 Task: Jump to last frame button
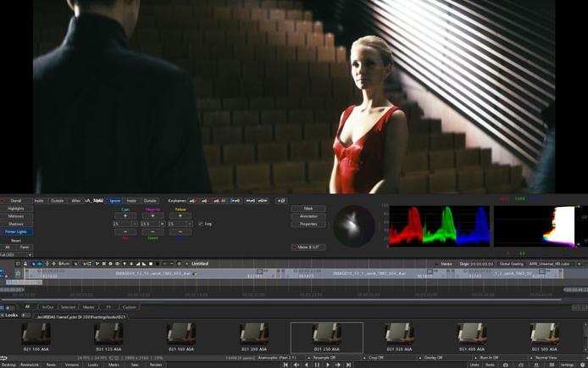coord(348,365)
